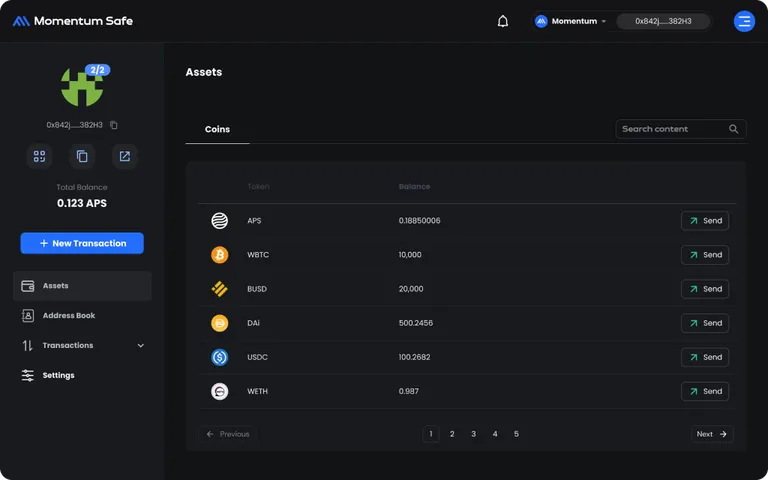Click the header wallet address pill
This screenshot has height=480, width=768.
pyautogui.click(x=663, y=21)
